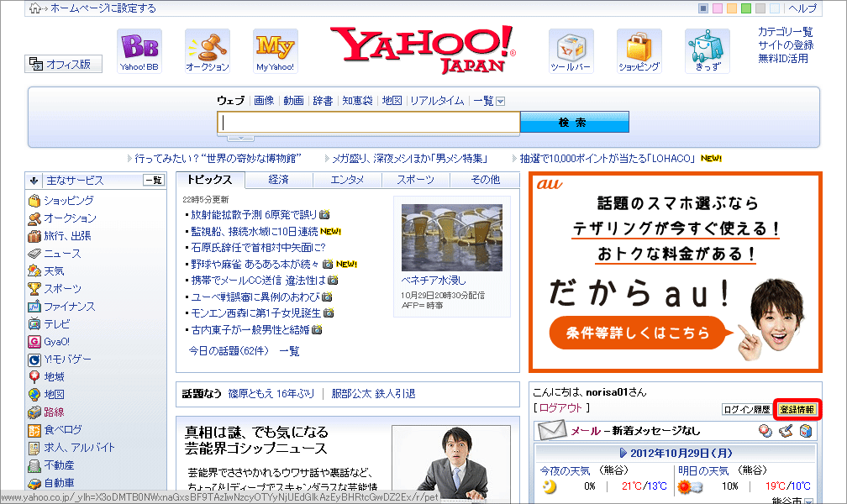Viewport: 847px width, 504px height.
Task: Expand the arrow tab below the search box
Action: coord(241,139)
